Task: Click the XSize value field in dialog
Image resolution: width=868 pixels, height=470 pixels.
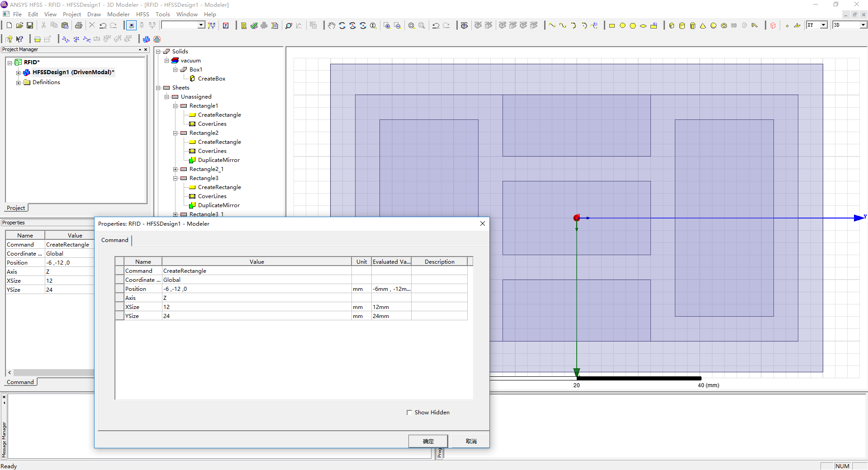Action: [x=256, y=307]
